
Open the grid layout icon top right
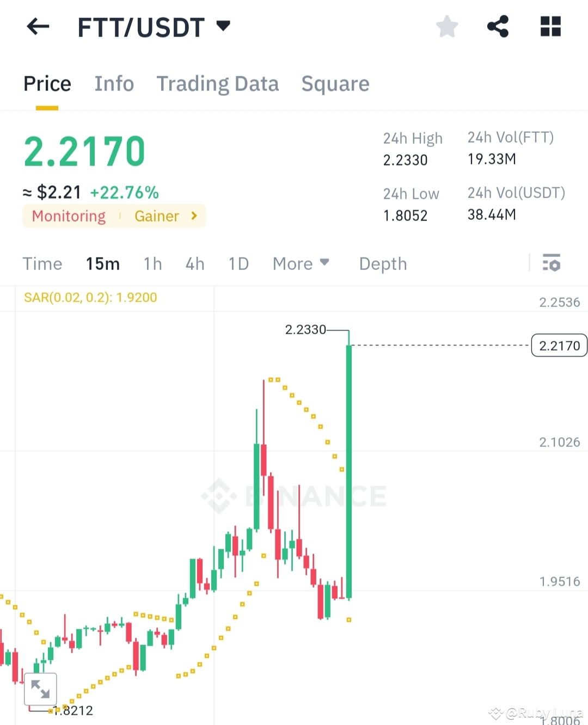click(x=550, y=26)
